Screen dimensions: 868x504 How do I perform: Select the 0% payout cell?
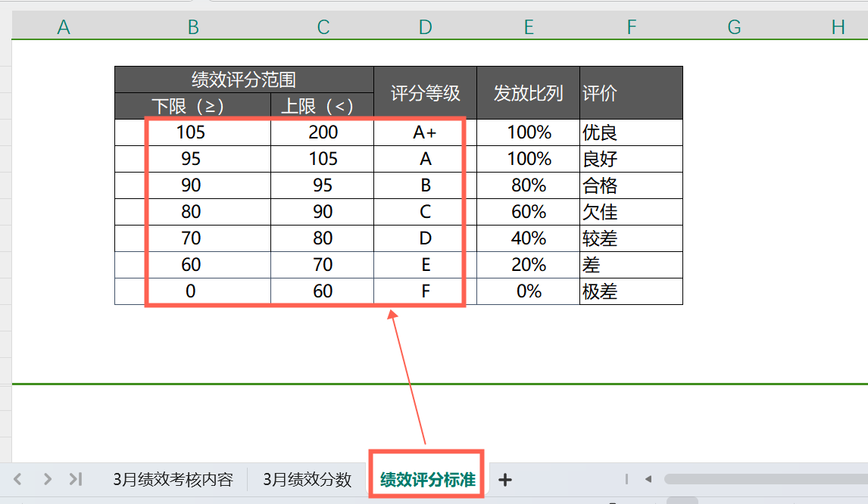pos(528,291)
